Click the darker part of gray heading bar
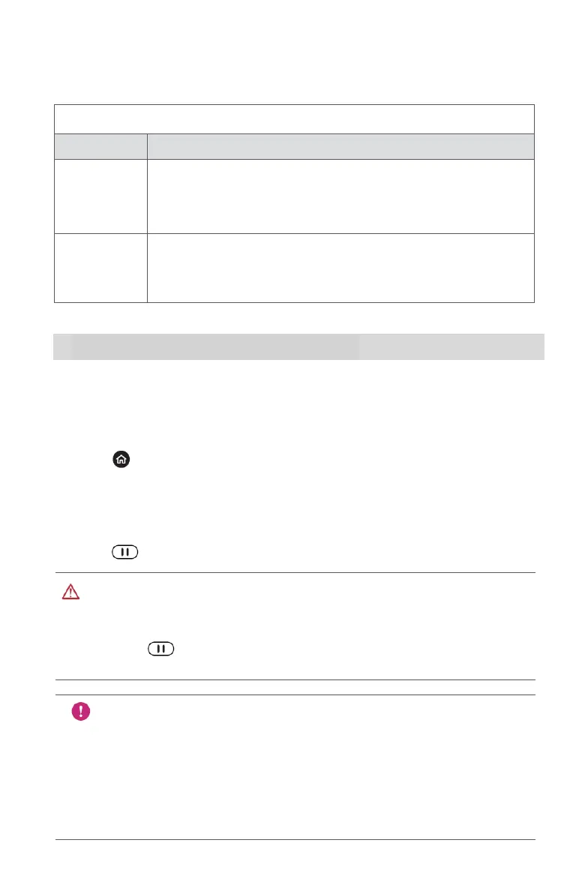588x873 pixels. 214,346
